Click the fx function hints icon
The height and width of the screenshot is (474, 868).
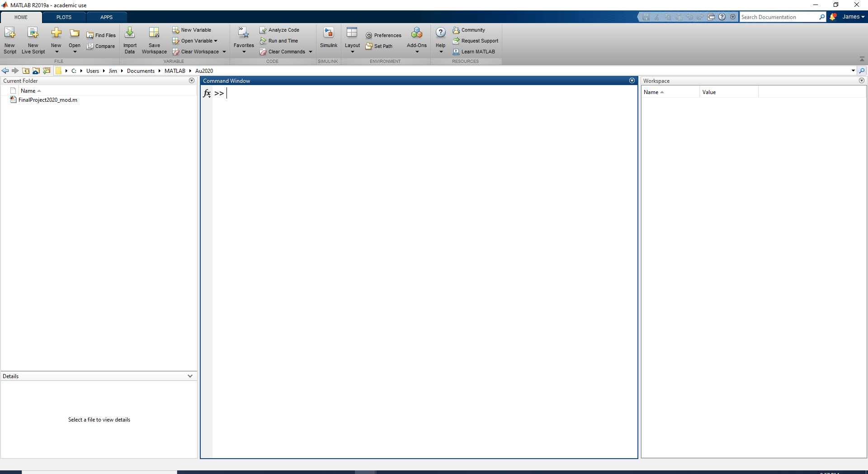tap(207, 93)
